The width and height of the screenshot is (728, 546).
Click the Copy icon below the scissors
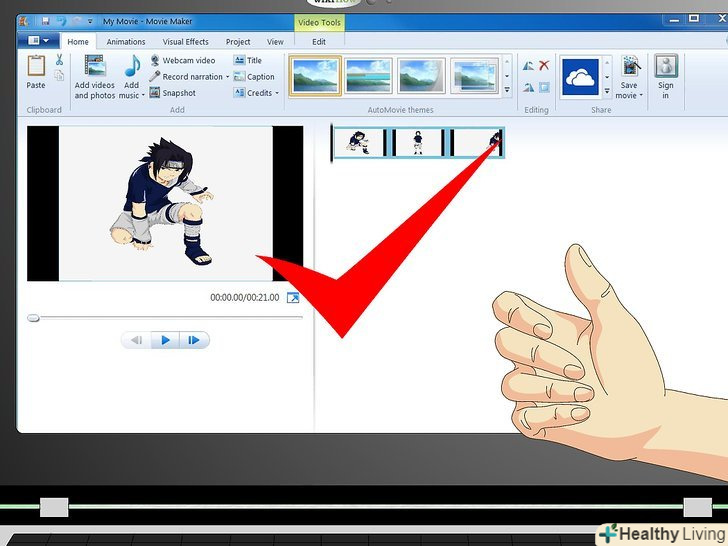click(59, 75)
